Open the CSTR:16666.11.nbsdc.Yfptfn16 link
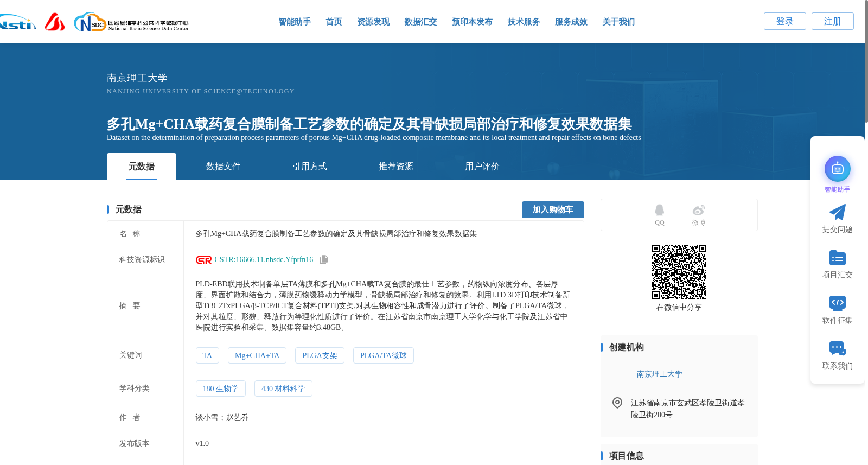This screenshot has height=465, width=868. click(x=264, y=260)
